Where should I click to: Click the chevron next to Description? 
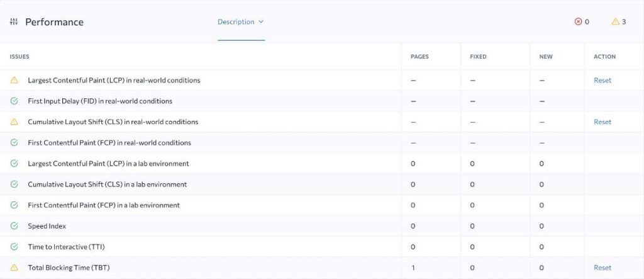point(261,22)
